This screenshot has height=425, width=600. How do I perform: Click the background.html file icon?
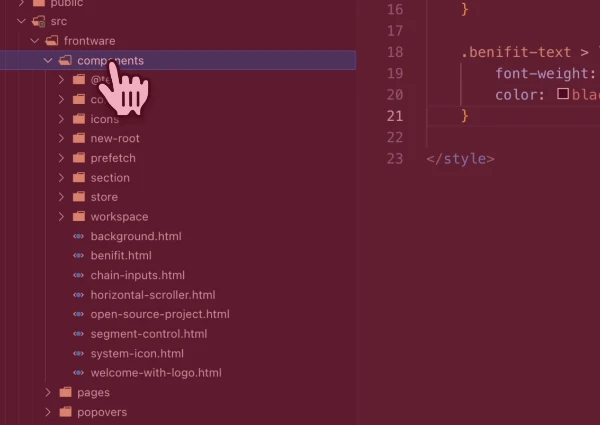(x=79, y=236)
